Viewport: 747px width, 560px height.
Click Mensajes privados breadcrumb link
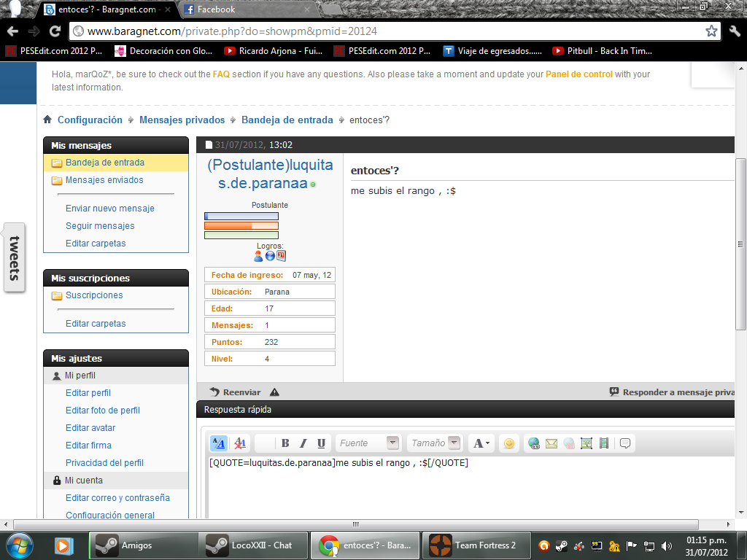click(182, 120)
